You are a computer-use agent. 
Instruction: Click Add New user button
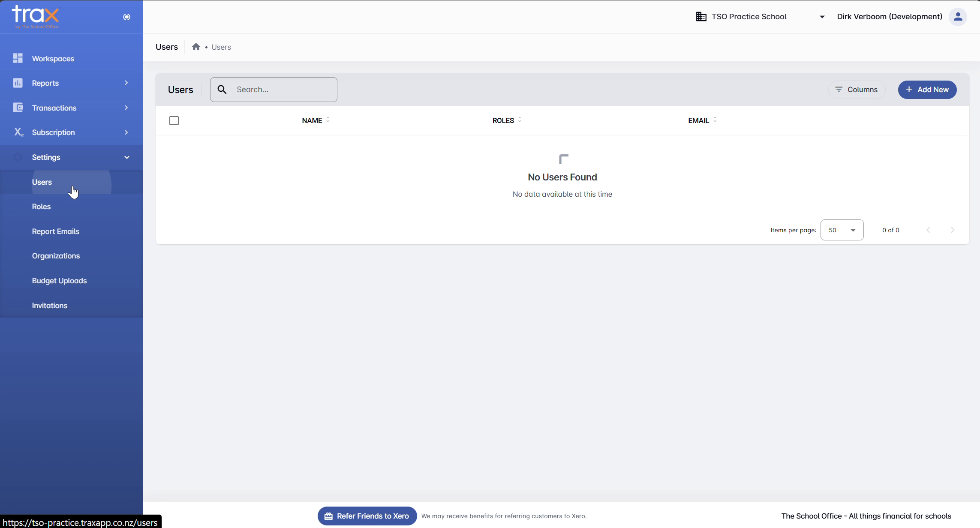click(927, 90)
